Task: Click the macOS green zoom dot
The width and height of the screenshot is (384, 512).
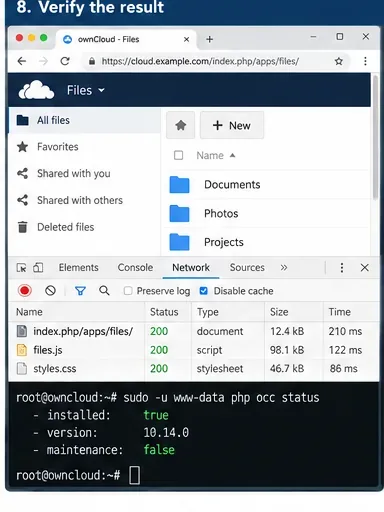Action: tap(44, 38)
